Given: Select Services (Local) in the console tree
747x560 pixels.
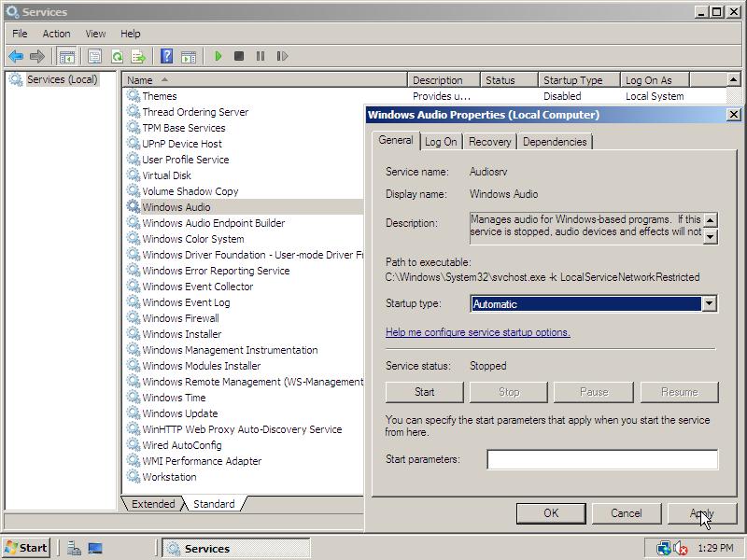Looking at the screenshot, I should click(62, 79).
